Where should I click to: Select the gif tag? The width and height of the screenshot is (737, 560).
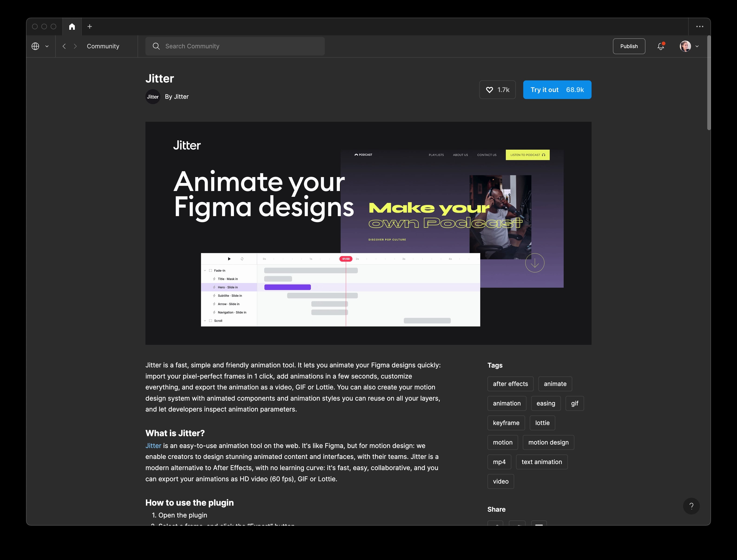[575, 403]
